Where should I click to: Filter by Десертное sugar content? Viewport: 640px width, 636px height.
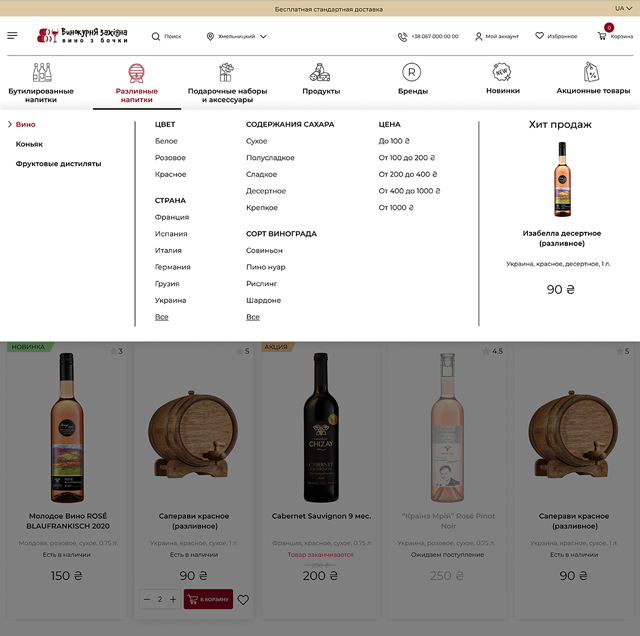266,191
